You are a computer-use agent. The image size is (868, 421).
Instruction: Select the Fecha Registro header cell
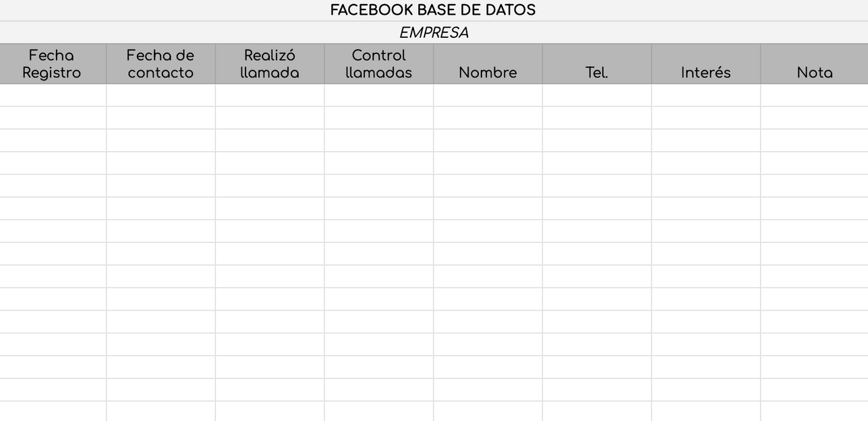click(x=52, y=64)
